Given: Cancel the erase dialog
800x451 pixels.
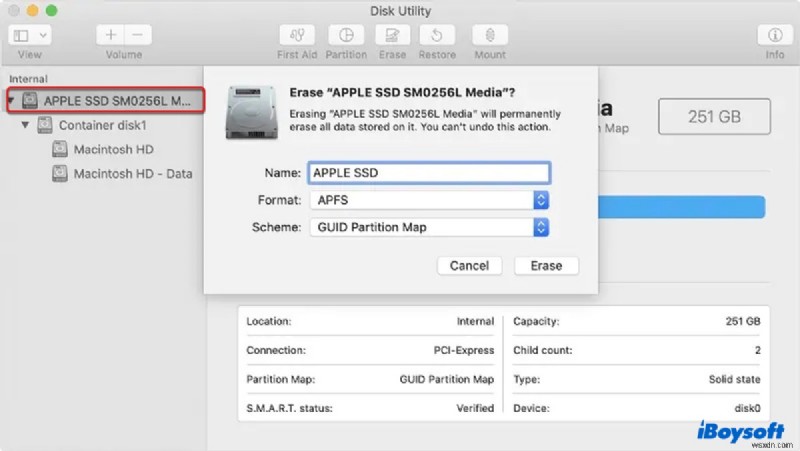Looking at the screenshot, I should point(469,266).
